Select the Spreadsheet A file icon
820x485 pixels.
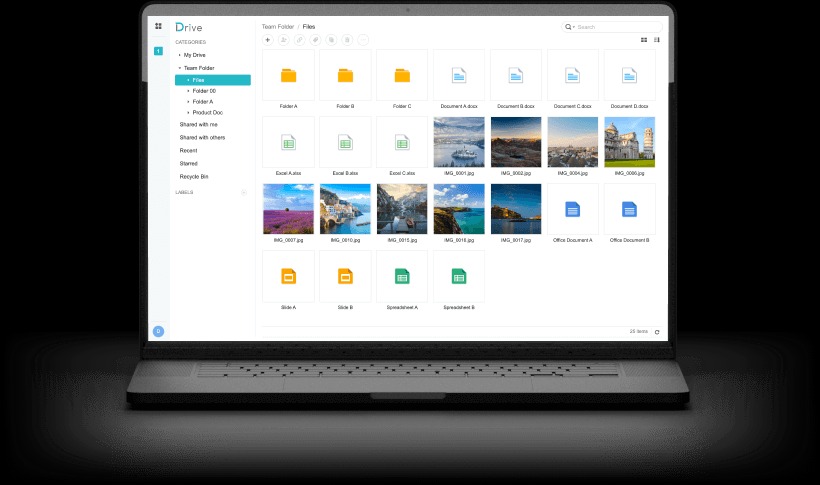(402, 276)
